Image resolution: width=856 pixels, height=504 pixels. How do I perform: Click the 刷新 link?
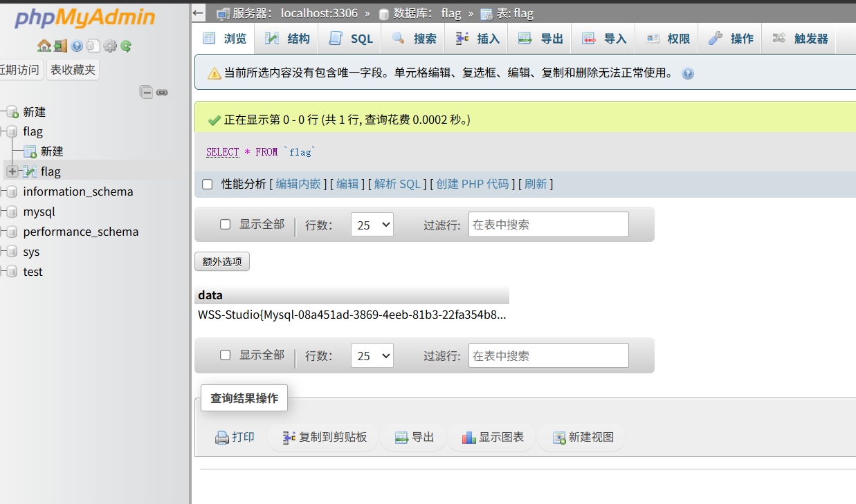(536, 184)
